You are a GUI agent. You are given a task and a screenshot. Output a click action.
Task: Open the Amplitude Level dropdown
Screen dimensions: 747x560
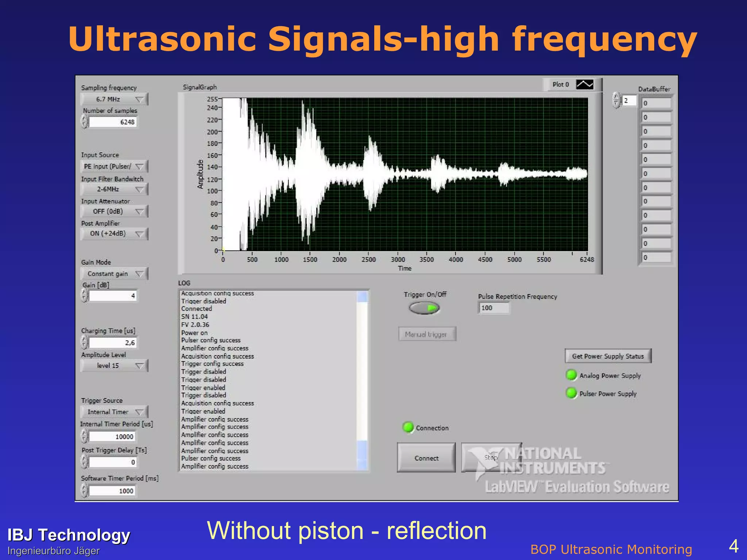pos(114,366)
